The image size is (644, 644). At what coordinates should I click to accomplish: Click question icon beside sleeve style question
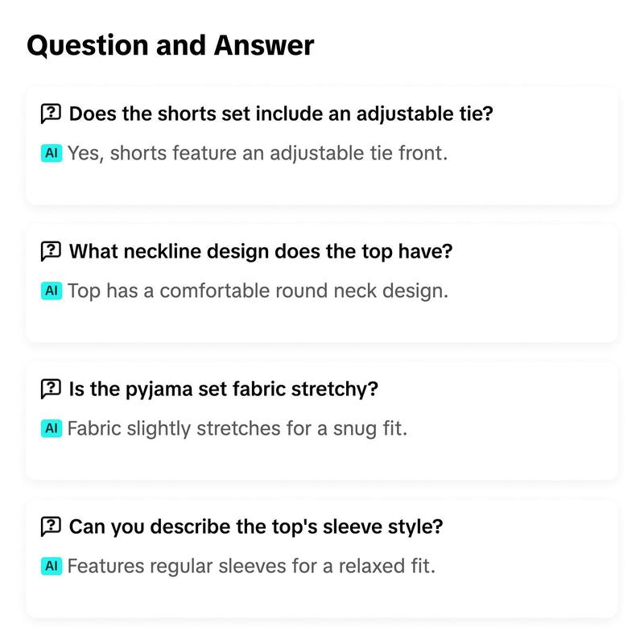click(x=51, y=526)
